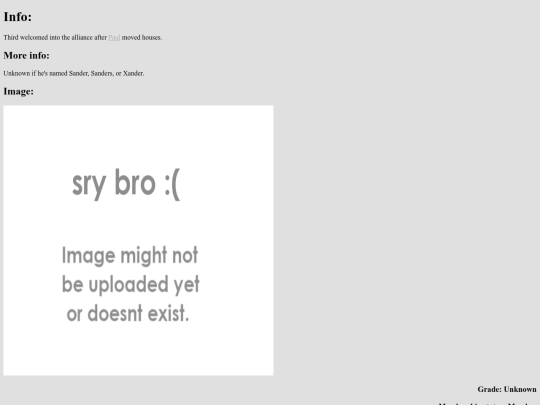Click the 'be uploaded yet' line
This screenshot has width=540, height=405.
(131, 284)
